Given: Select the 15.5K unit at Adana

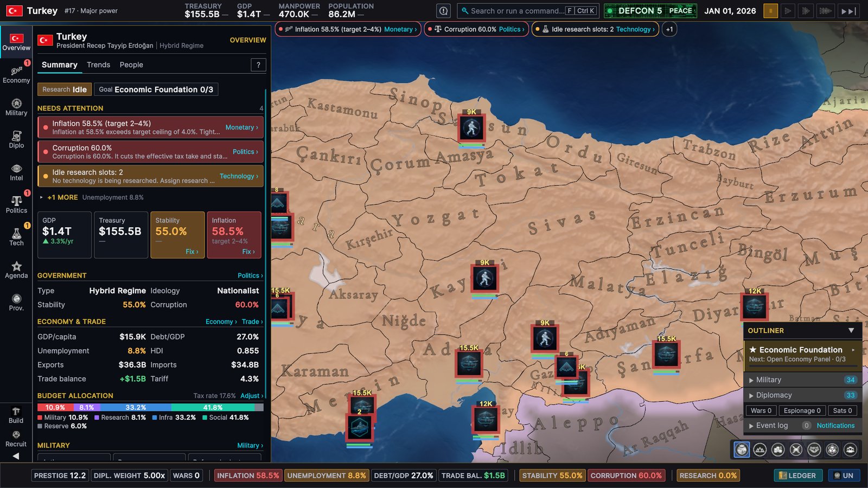Looking at the screenshot, I should pyautogui.click(x=469, y=364).
